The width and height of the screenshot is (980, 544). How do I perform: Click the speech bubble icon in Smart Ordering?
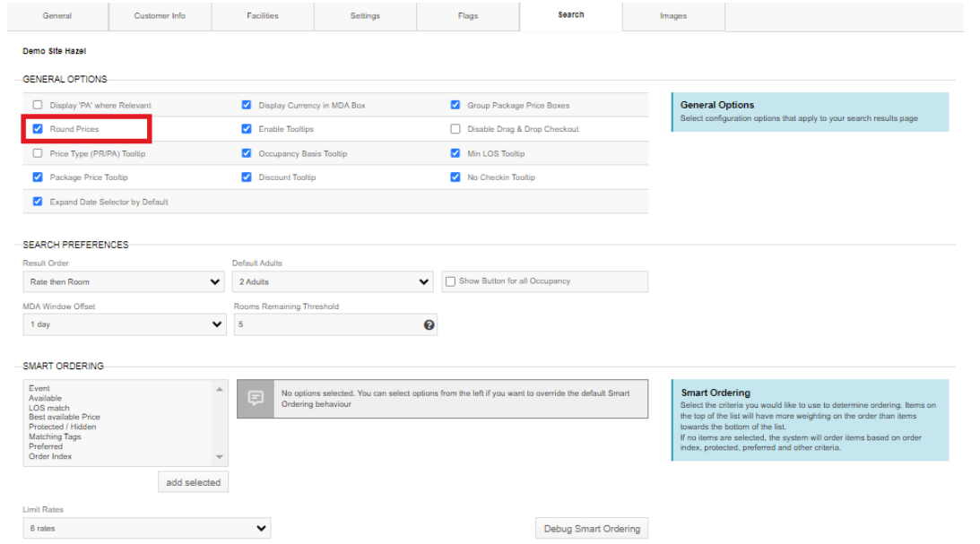256,399
